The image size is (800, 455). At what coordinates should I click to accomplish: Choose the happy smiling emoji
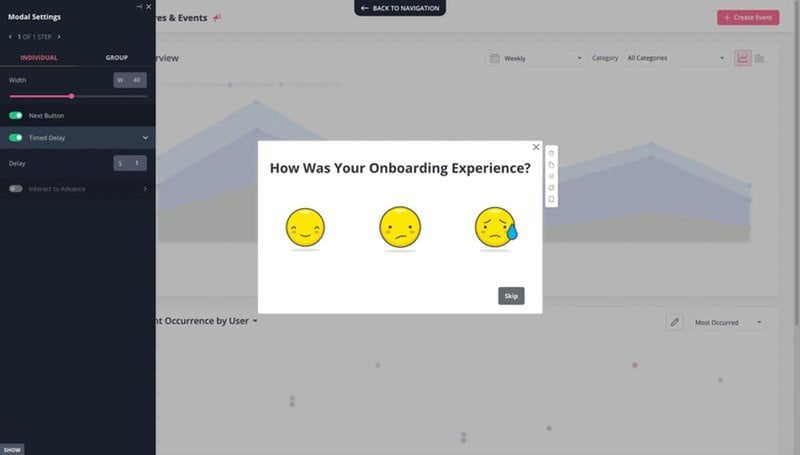305,228
